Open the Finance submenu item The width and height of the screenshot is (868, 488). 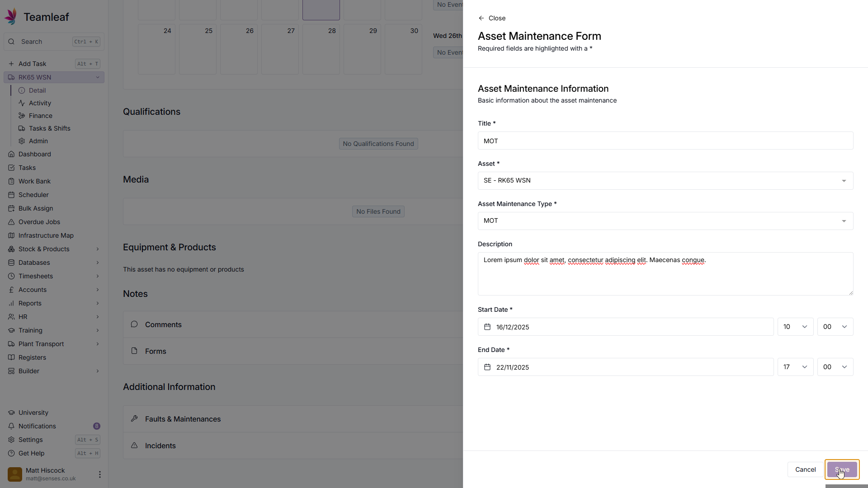point(41,116)
